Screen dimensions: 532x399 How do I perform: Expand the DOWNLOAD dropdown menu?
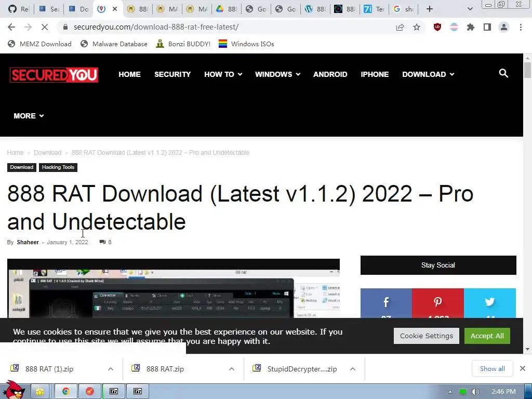tap(428, 74)
